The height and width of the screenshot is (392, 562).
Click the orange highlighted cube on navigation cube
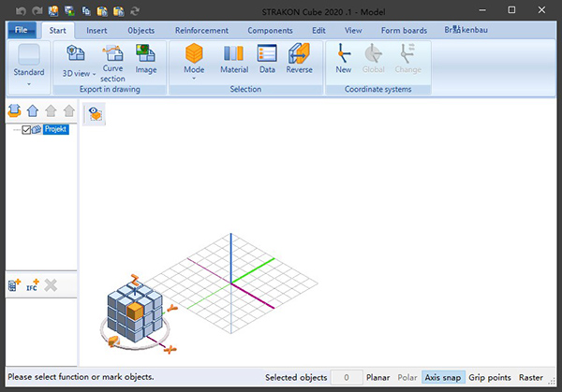pyautogui.click(x=135, y=311)
